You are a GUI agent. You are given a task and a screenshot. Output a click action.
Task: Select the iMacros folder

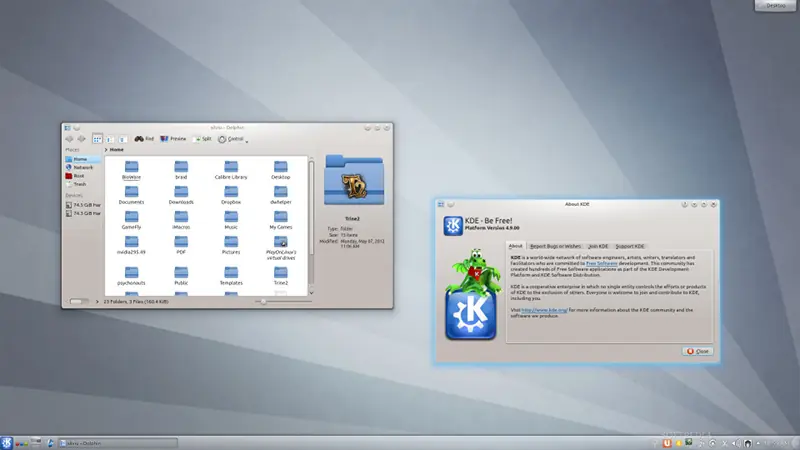coord(181,220)
